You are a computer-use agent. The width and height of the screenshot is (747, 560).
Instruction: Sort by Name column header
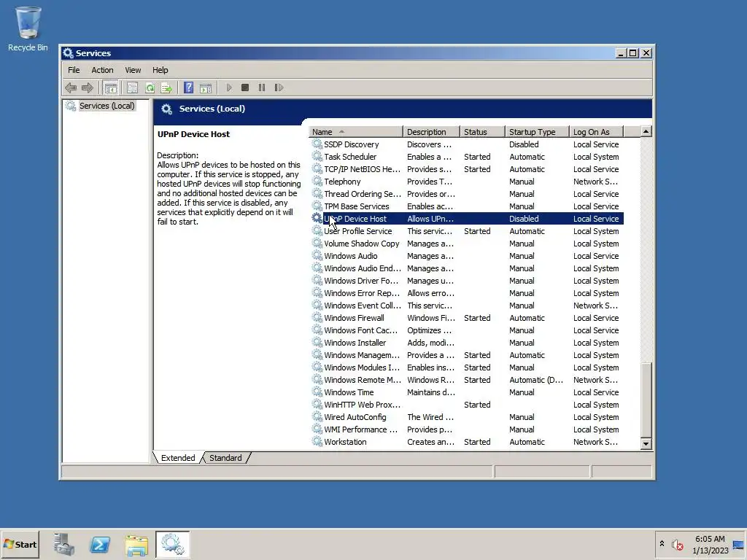356,132
